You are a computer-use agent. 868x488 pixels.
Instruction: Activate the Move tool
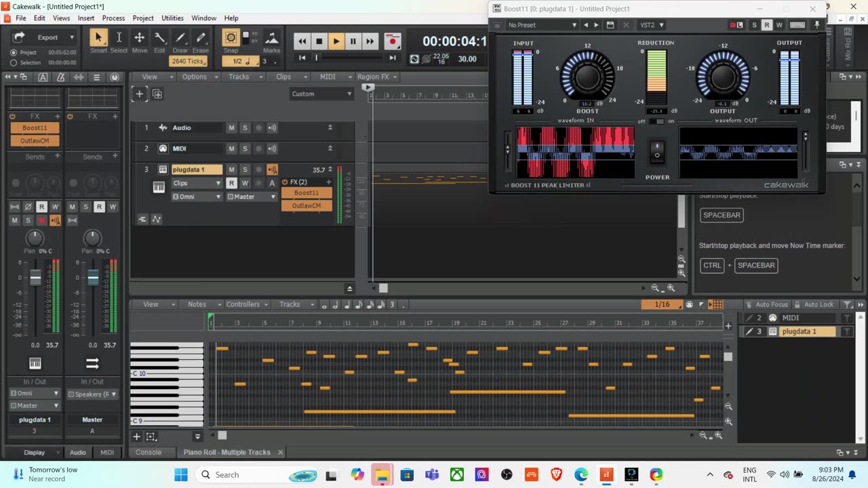coord(139,41)
